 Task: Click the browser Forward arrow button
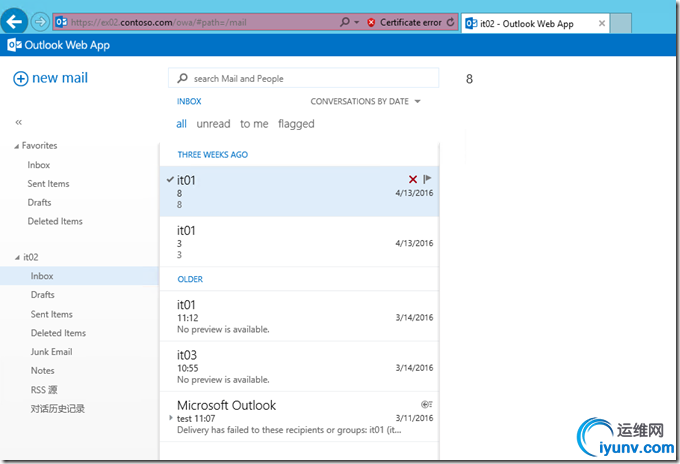(40, 22)
